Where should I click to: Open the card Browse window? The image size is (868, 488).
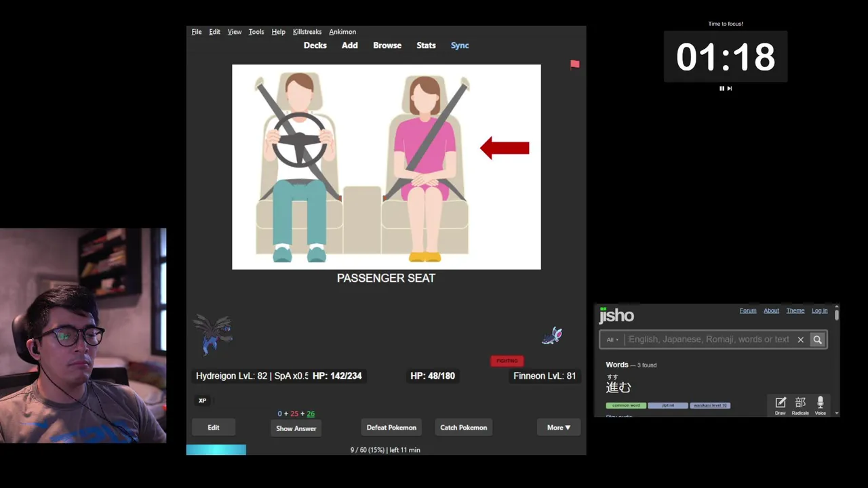(x=387, y=45)
